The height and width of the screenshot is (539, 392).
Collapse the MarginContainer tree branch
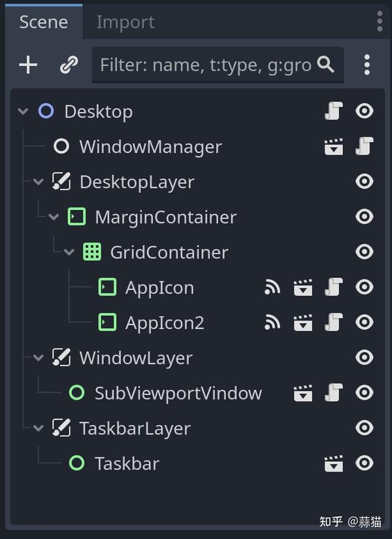coord(54,217)
